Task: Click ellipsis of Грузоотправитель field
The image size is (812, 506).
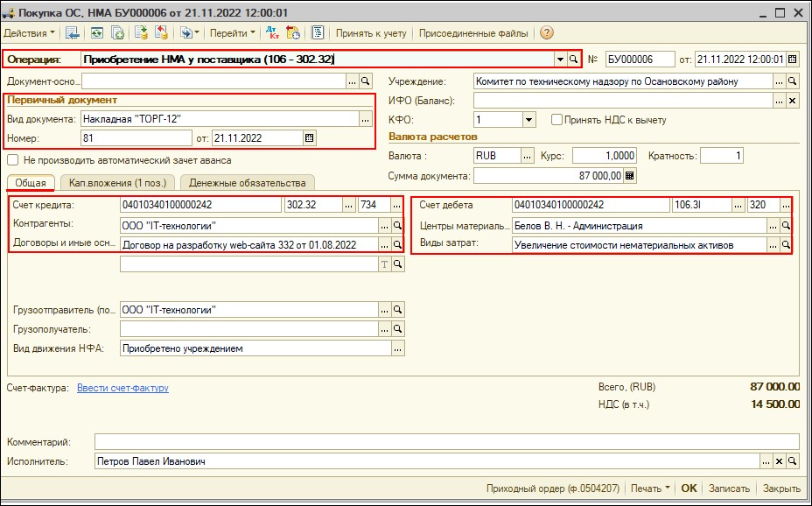Action: coord(384,310)
